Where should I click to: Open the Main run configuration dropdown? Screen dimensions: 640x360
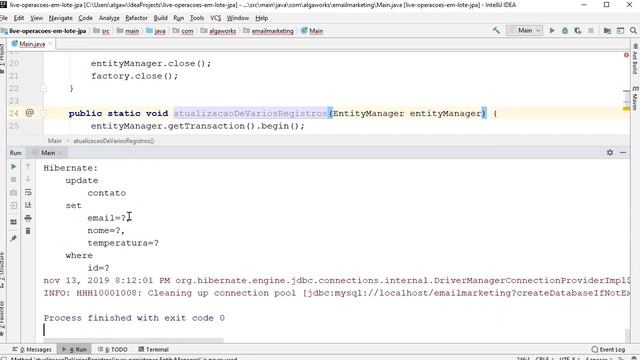pyautogui.click(x=524, y=31)
